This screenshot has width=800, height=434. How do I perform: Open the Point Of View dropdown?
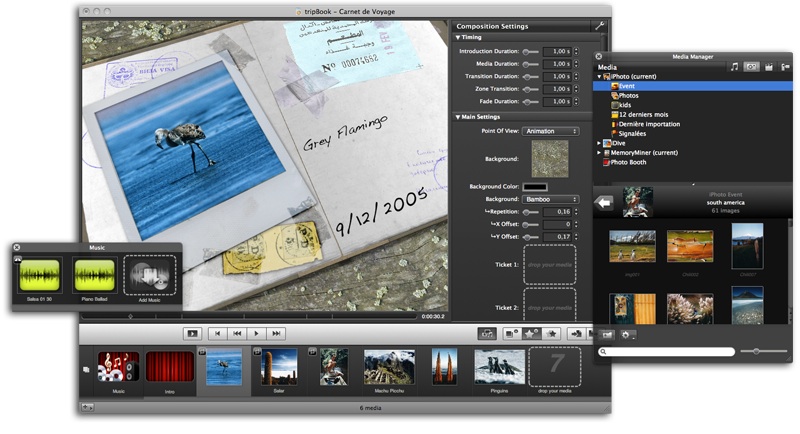point(551,131)
